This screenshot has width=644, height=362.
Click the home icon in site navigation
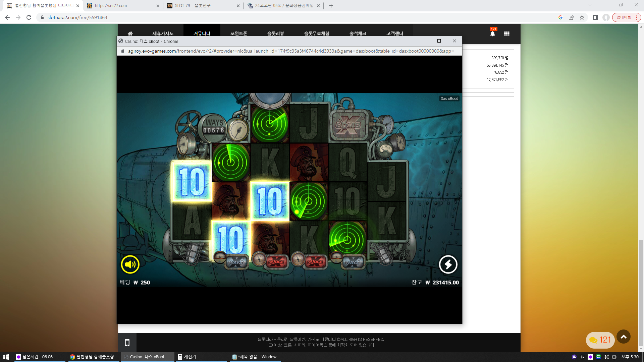130,33
